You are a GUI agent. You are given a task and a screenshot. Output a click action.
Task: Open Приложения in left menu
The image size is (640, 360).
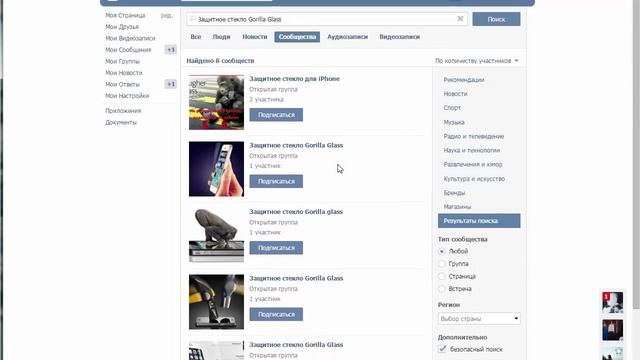[123, 111]
